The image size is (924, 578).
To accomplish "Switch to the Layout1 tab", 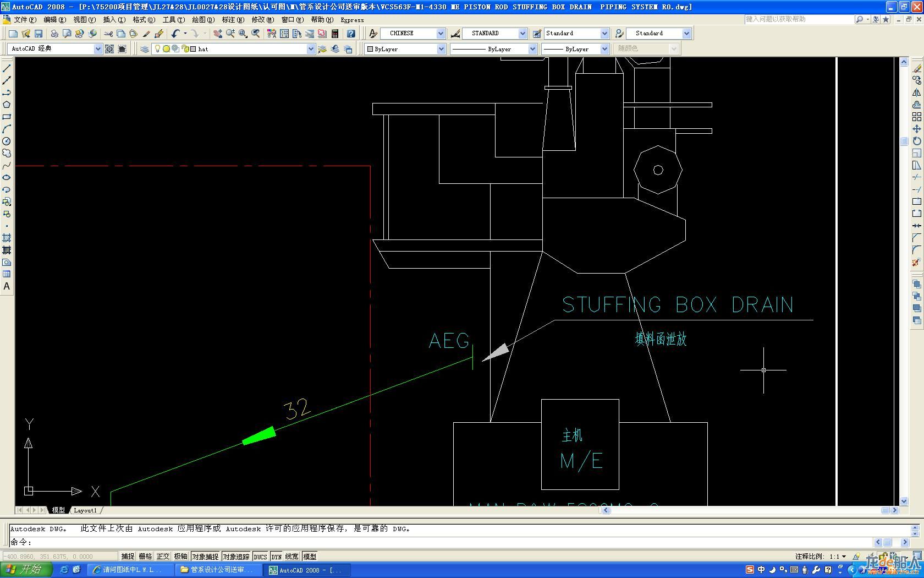I will [x=85, y=510].
